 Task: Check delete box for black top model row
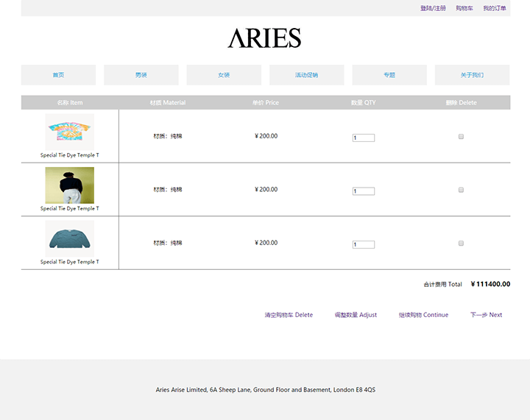pos(461,190)
